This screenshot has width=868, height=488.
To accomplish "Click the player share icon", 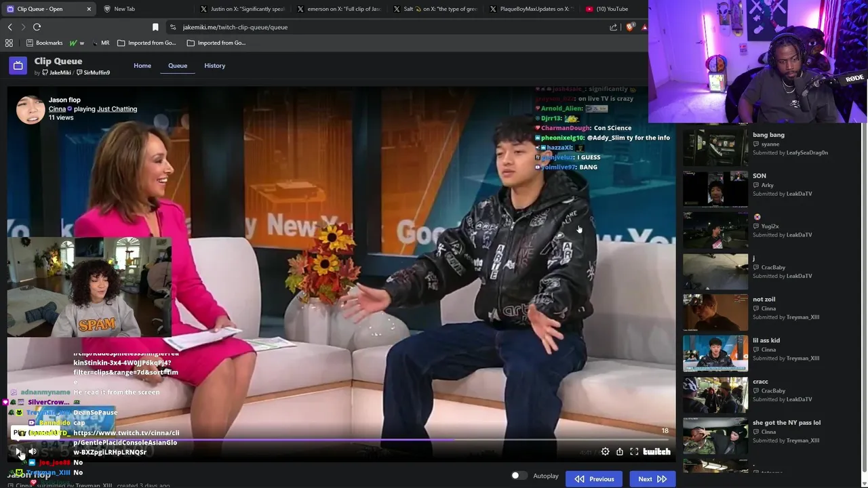I will [x=619, y=451].
